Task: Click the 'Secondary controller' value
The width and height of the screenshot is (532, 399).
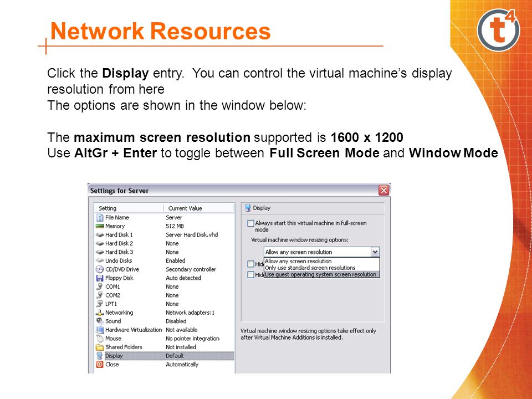Action: [191, 269]
